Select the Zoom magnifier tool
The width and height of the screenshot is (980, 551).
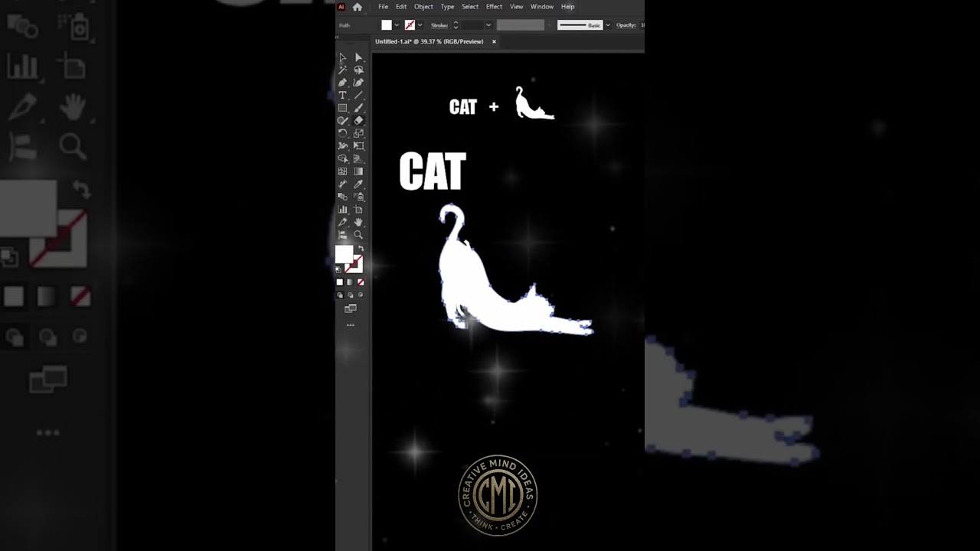pos(358,234)
